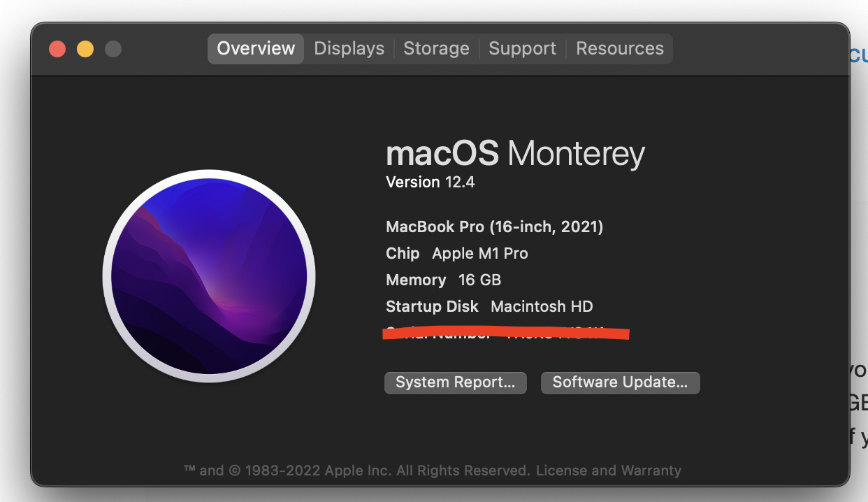The height and width of the screenshot is (502, 868).
Task: Go to the Support tab
Action: tap(522, 48)
